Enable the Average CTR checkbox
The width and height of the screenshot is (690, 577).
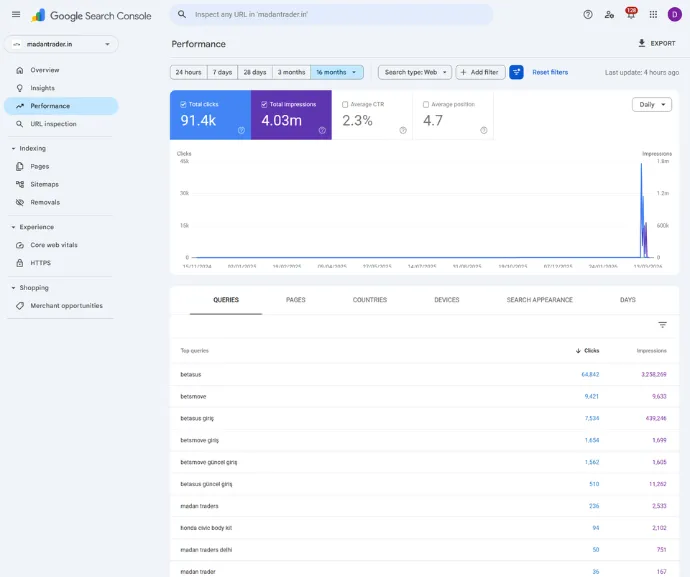(x=346, y=104)
